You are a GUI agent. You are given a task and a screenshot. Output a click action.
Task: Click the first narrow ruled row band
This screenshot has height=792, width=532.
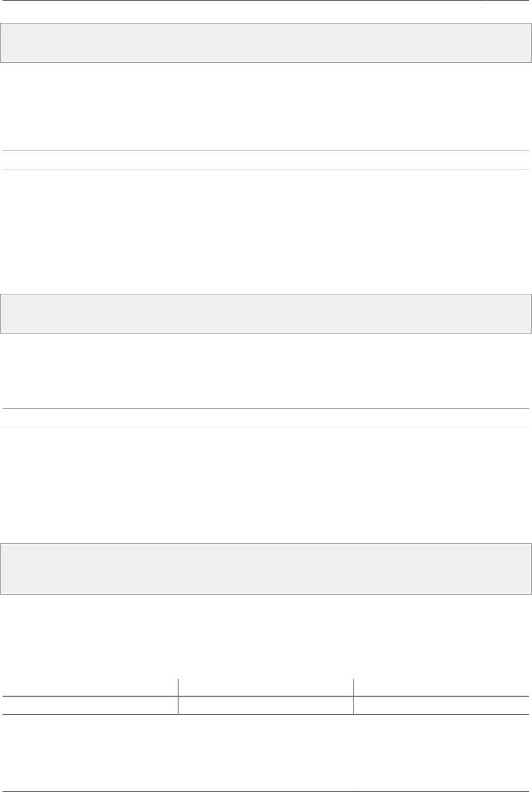pyautogui.click(x=266, y=160)
